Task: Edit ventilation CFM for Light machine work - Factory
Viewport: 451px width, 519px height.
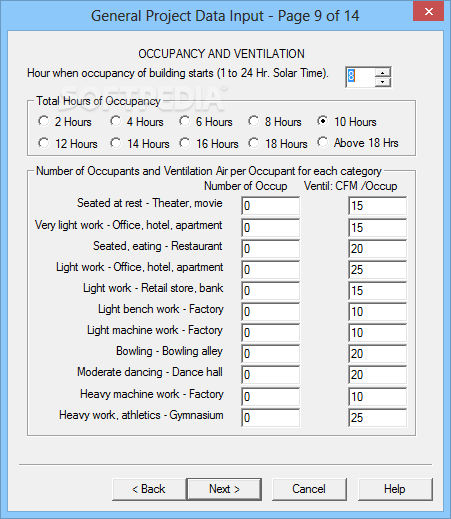Action: [x=377, y=333]
